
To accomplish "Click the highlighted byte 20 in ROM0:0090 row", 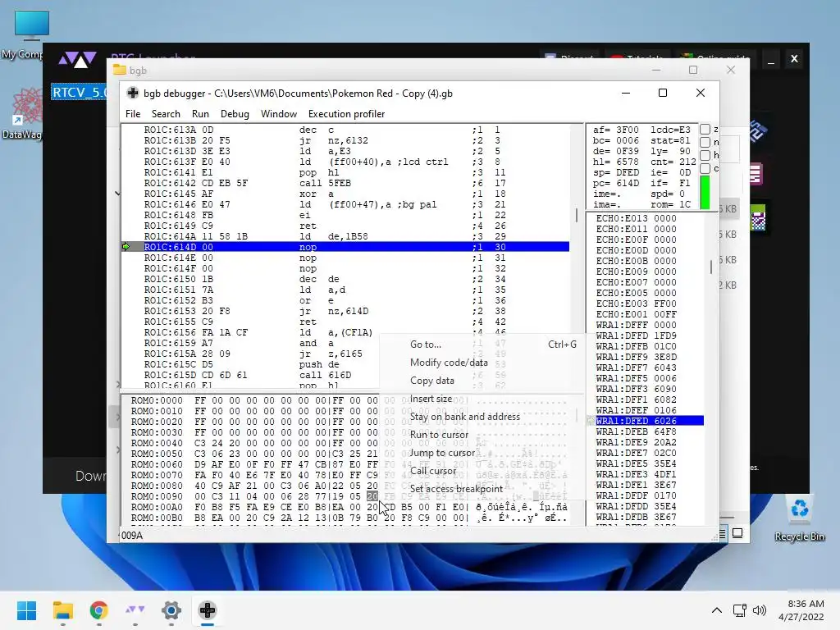I will point(372,496).
